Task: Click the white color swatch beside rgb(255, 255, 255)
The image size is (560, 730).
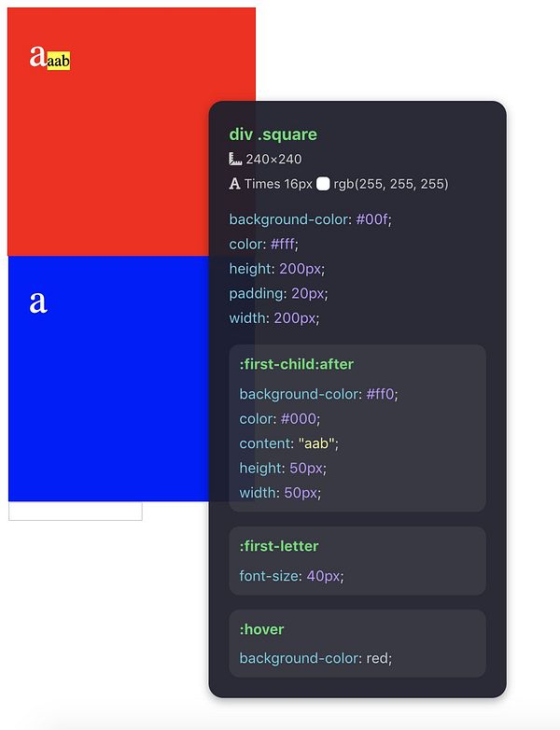Action: (323, 184)
